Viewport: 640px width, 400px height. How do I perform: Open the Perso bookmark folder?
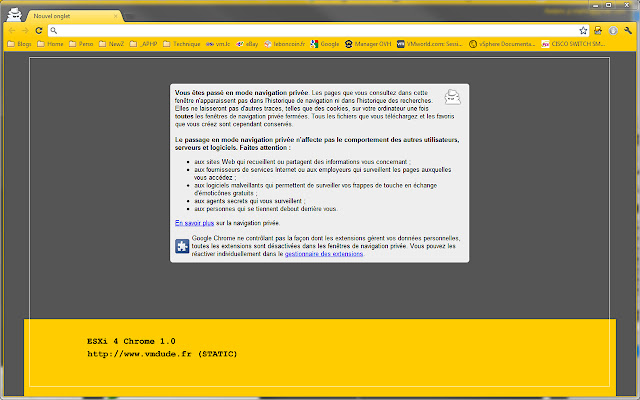(81, 44)
